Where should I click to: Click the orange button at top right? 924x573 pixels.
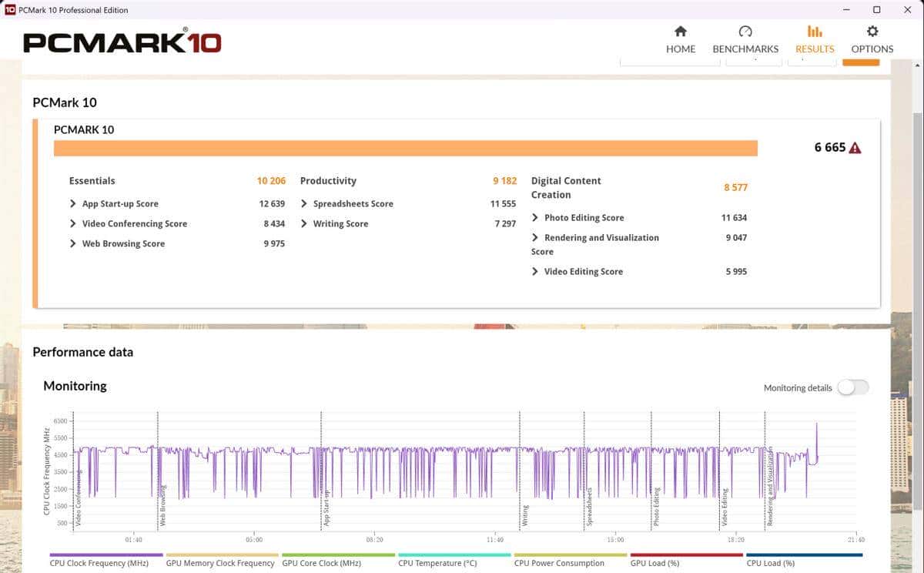(860, 60)
